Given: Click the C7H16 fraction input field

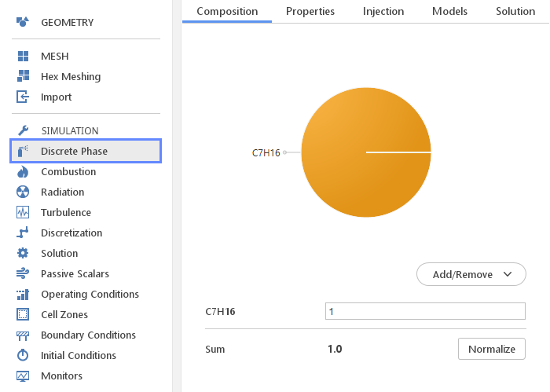Looking at the screenshot, I should (x=425, y=311).
